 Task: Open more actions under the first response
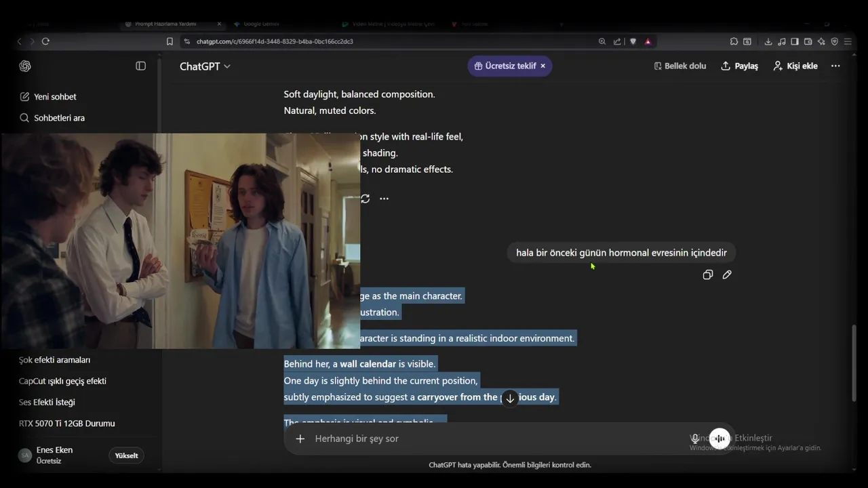click(384, 199)
